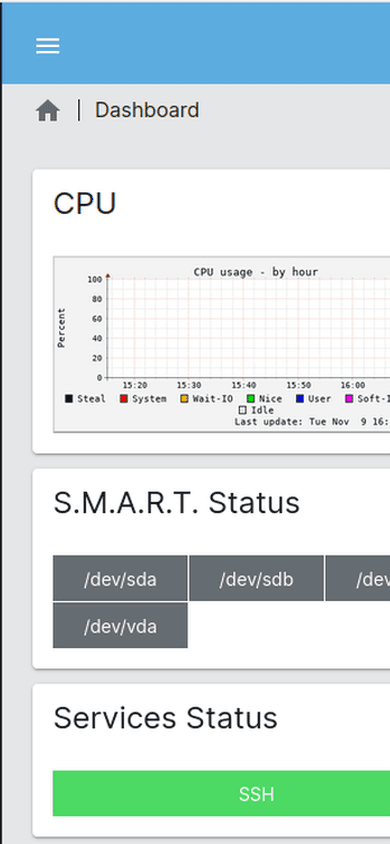Click the User legend blue swatch
390x844 pixels.
tap(300, 399)
